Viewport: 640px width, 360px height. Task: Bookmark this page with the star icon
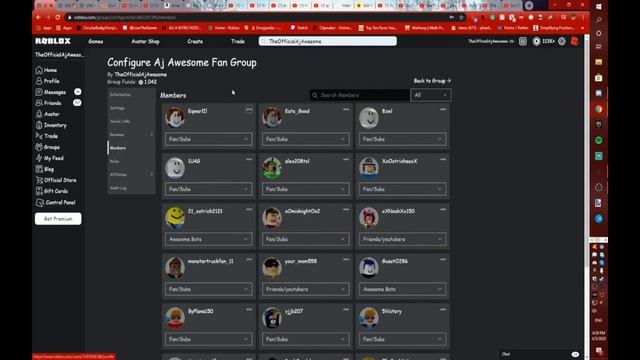point(461,18)
